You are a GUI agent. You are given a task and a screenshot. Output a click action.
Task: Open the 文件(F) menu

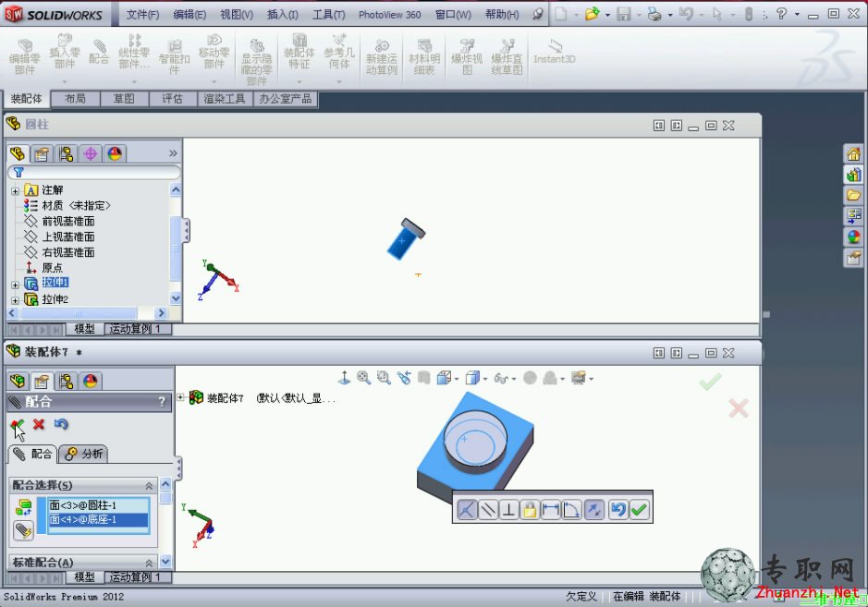[x=143, y=15]
